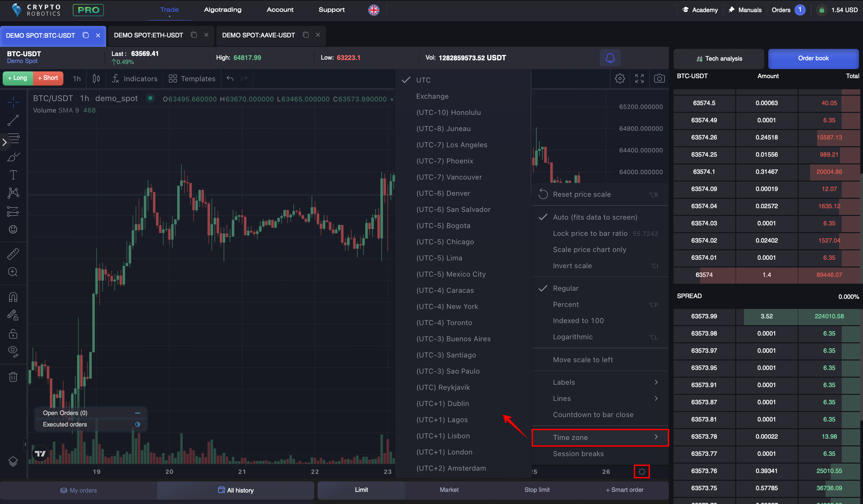Select (UTC-4) New York time zone
Viewport: 863px width, 504px height.
pyautogui.click(x=447, y=306)
